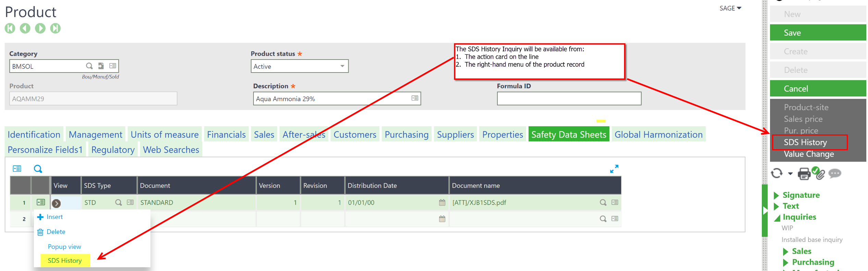Click the search icon above the SDS grid

coord(38,169)
